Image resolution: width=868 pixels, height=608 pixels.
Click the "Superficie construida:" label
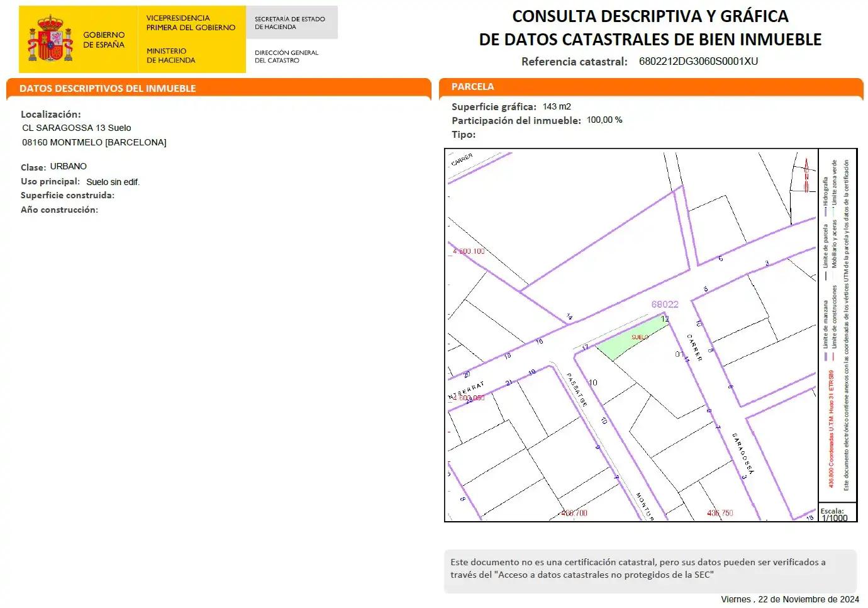point(68,195)
